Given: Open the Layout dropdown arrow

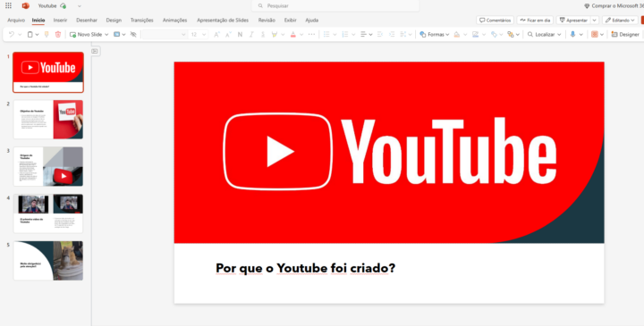Looking at the screenshot, I should click(x=123, y=35).
